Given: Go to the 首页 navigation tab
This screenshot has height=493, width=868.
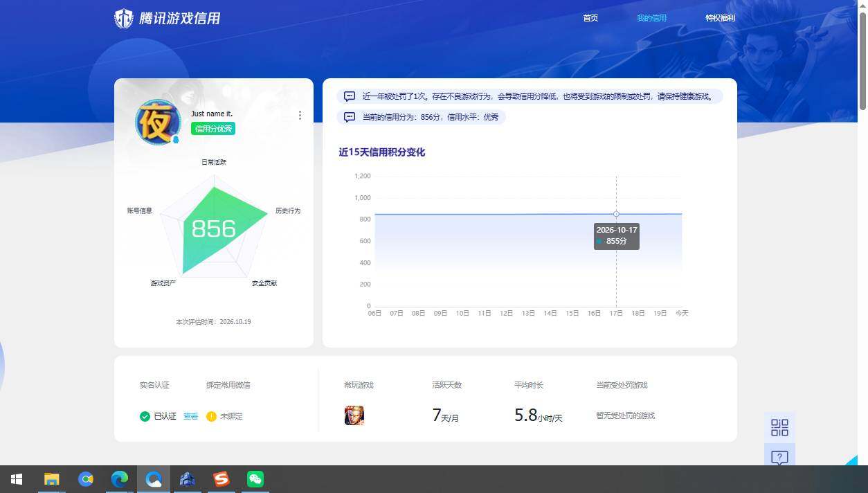Looking at the screenshot, I should coord(590,18).
